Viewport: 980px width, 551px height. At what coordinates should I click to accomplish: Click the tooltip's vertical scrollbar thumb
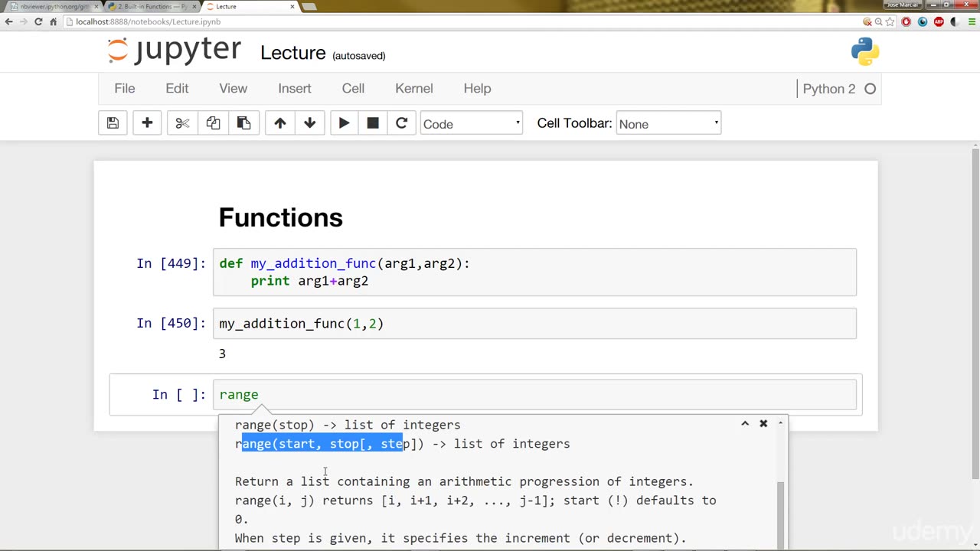click(x=781, y=514)
